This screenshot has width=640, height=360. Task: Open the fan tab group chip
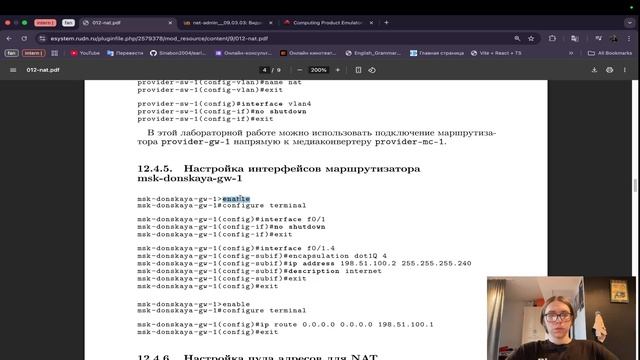tap(68, 23)
